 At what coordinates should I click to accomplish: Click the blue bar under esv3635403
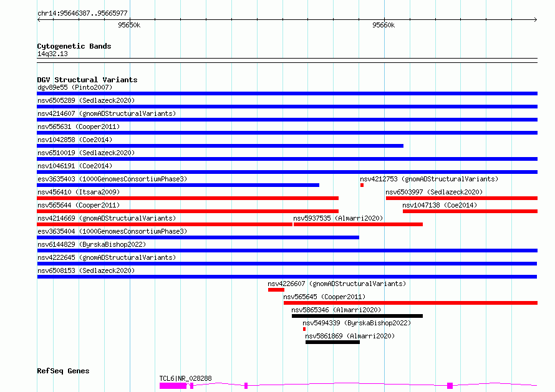point(178,185)
